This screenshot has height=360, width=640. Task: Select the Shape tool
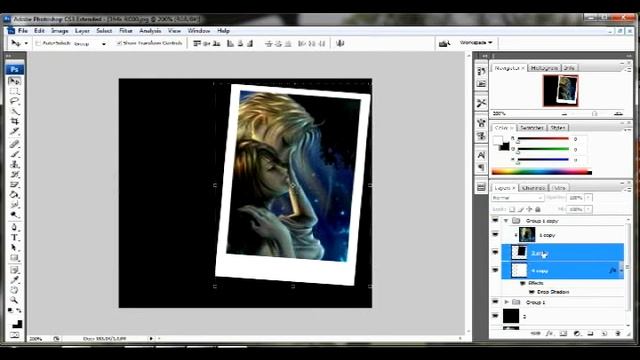click(14, 258)
